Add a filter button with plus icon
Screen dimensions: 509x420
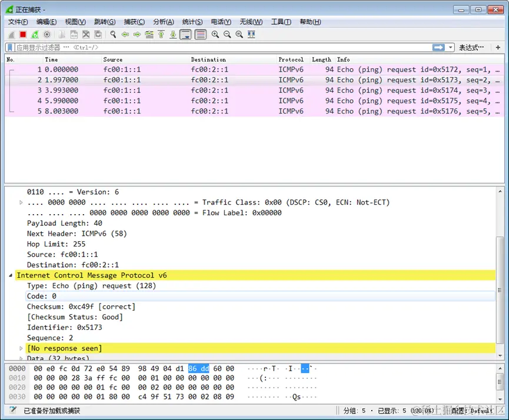[x=498, y=48]
